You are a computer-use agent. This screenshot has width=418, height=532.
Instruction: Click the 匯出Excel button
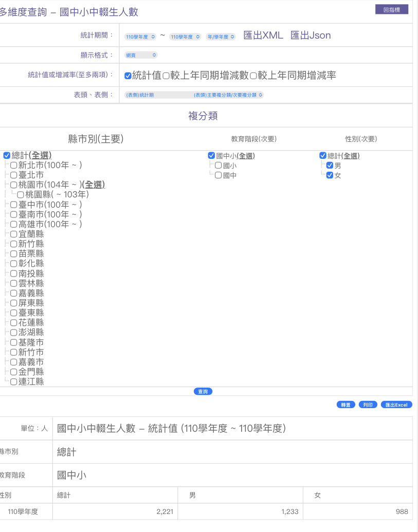tap(396, 405)
